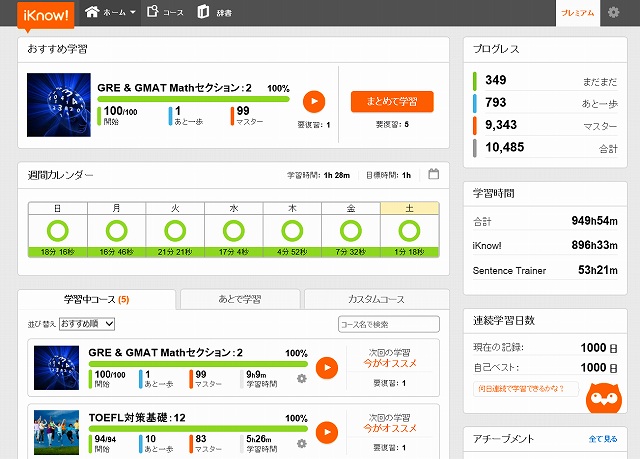Click the 9h9m 学習時間 value

pyautogui.click(x=256, y=375)
